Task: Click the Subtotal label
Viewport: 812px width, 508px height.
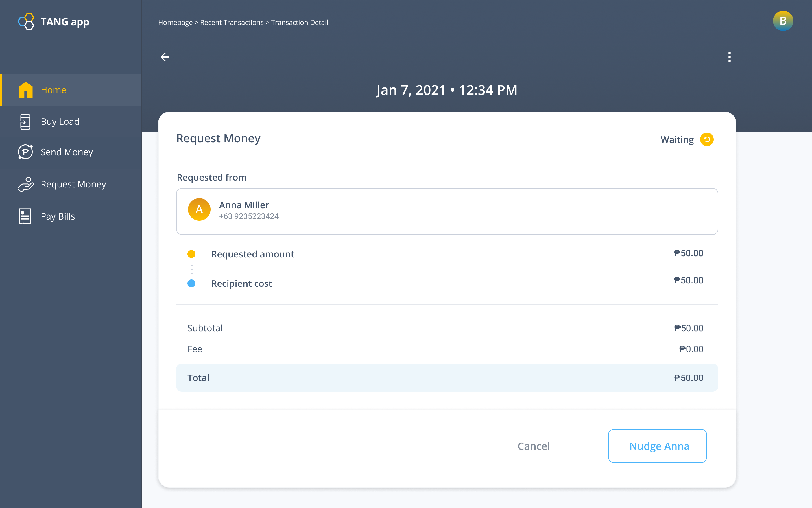Action: tap(205, 328)
